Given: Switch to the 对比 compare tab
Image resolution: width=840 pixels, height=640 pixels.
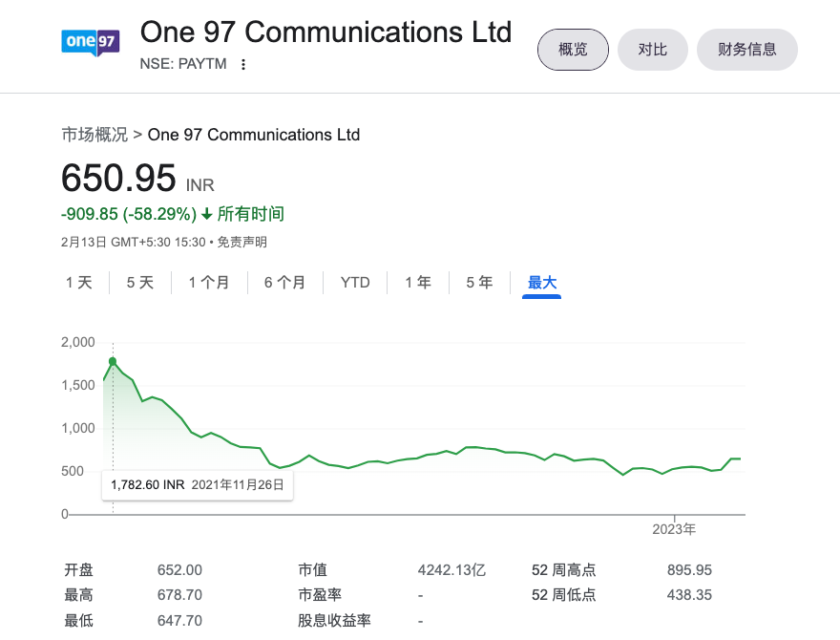Looking at the screenshot, I should click(x=653, y=50).
